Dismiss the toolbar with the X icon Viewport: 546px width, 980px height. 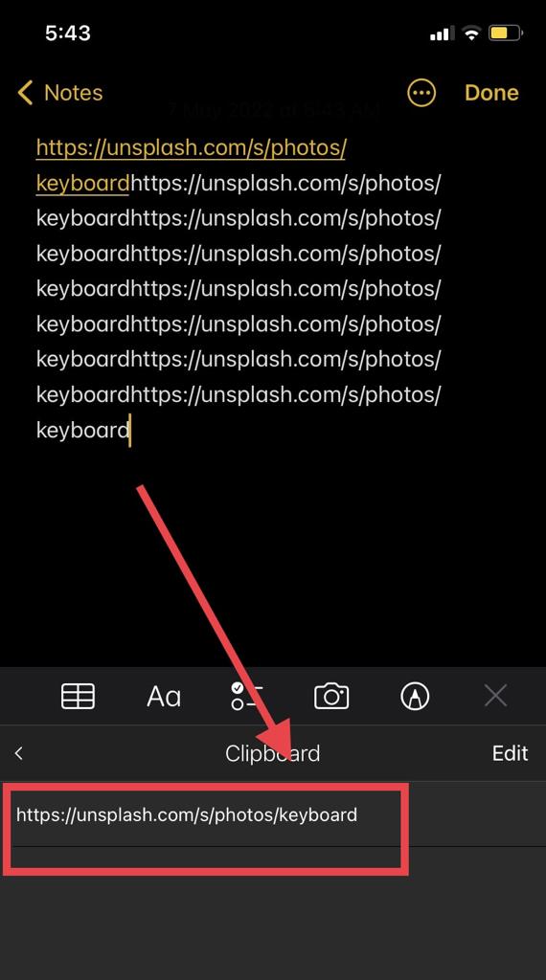pos(495,695)
